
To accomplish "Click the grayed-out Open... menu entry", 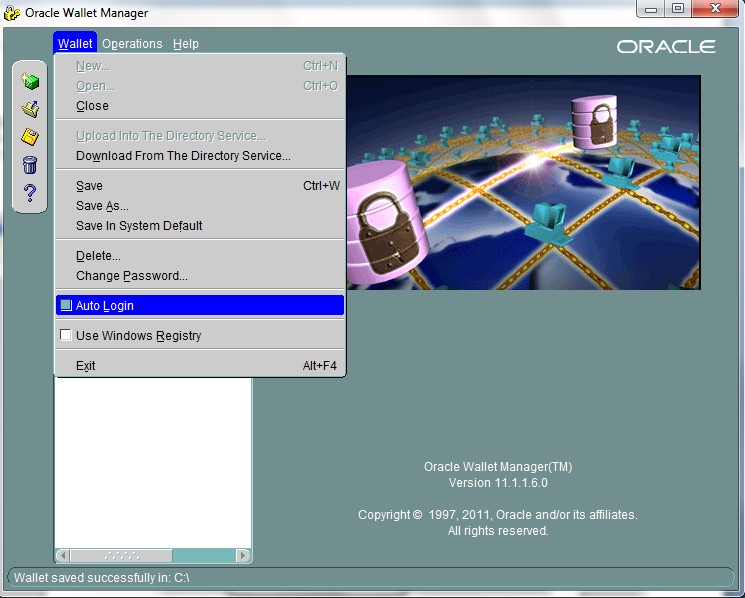I will [x=200, y=86].
